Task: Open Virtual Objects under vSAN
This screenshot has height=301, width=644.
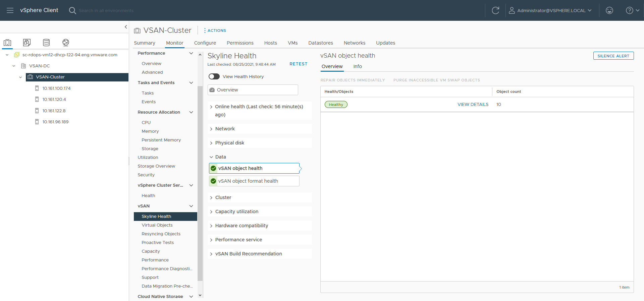Action: (157, 225)
